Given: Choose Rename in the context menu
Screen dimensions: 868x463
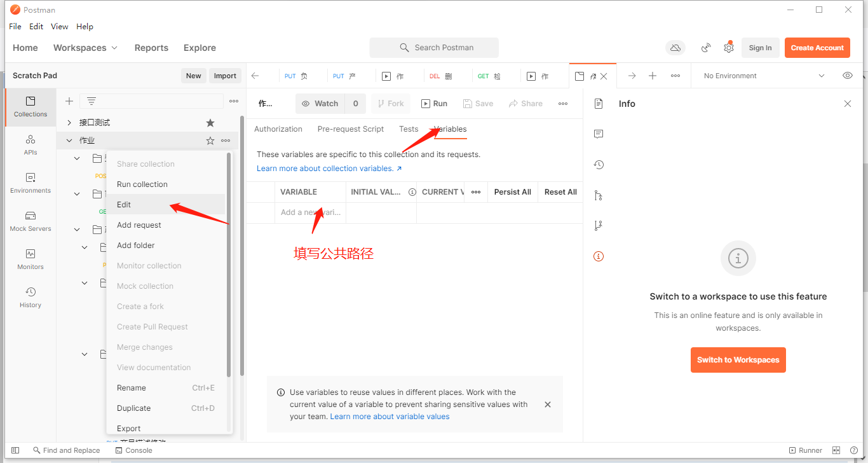Looking at the screenshot, I should coord(166,388).
